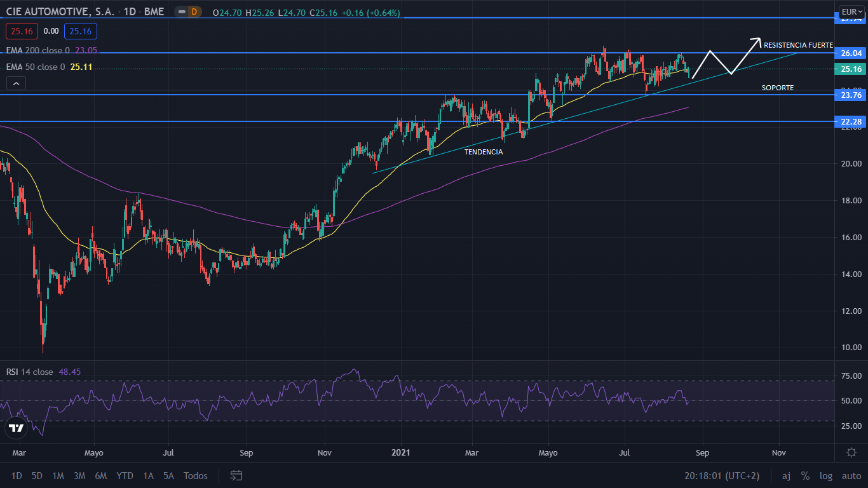The image size is (868, 488).
Task: Select the 6M time range
Action: (x=100, y=475)
